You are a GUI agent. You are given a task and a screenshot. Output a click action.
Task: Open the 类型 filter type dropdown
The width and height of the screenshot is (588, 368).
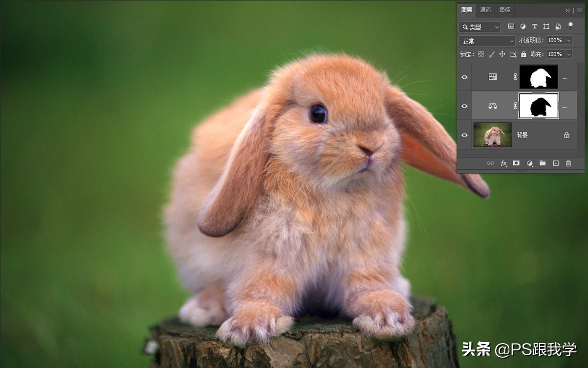coord(480,27)
